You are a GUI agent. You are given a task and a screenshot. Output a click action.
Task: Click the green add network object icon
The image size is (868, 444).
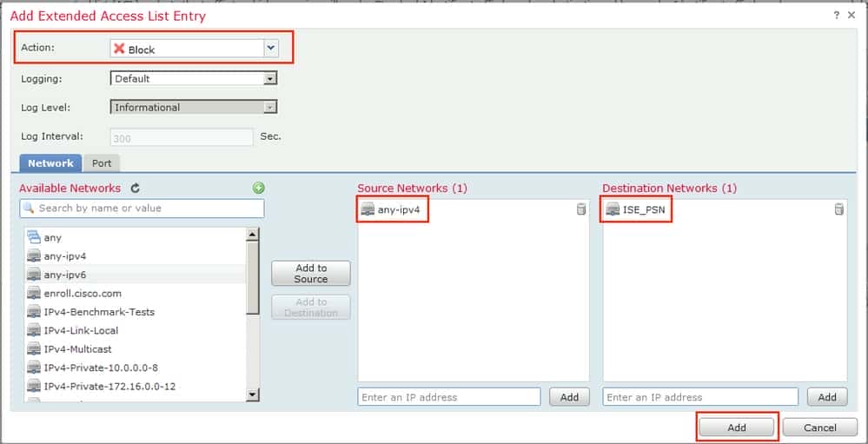[259, 189]
